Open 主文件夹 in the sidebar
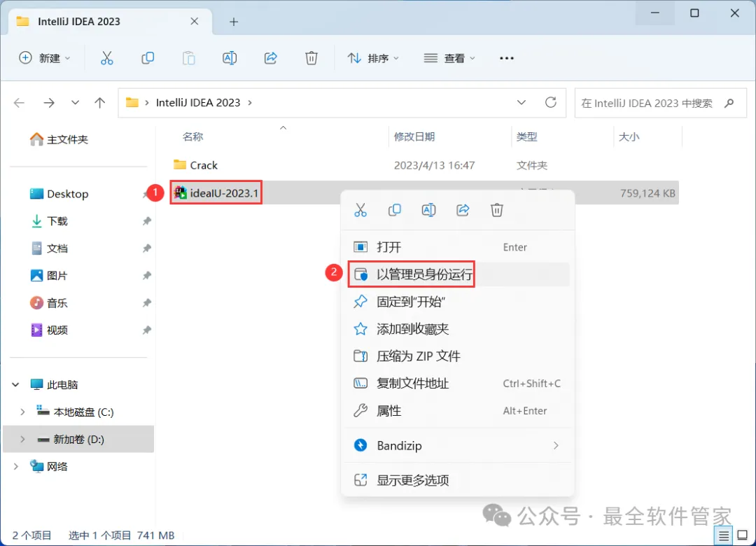 click(59, 139)
